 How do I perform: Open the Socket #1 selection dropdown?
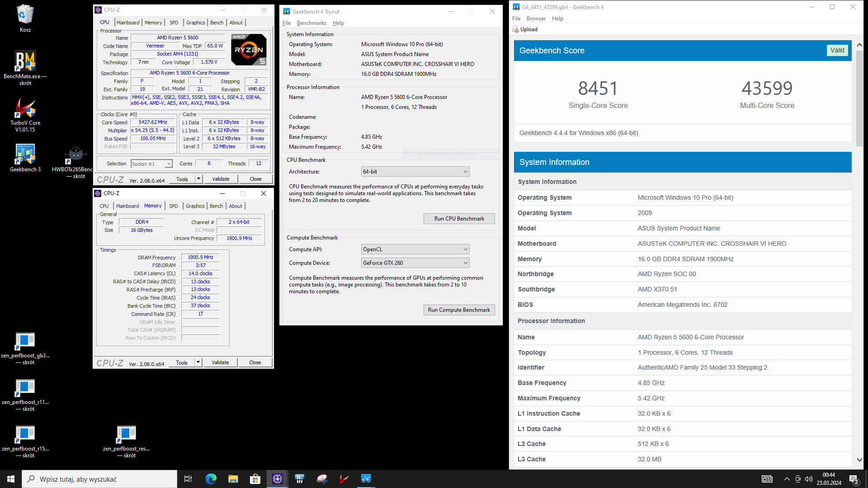[x=152, y=164]
